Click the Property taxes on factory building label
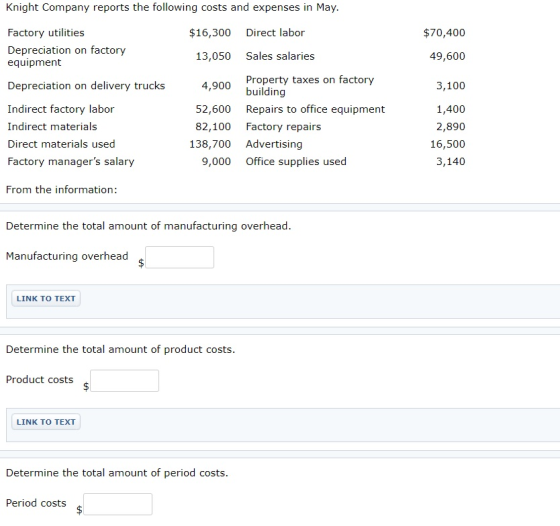The height and width of the screenshot is (526, 560). coord(310,86)
